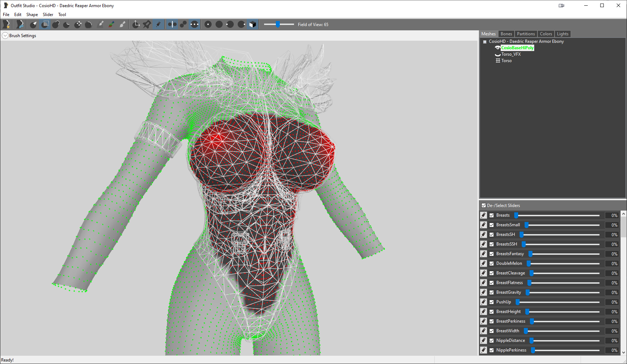
Task: Collapse the CosioHD project tree node
Action: point(485,42)
